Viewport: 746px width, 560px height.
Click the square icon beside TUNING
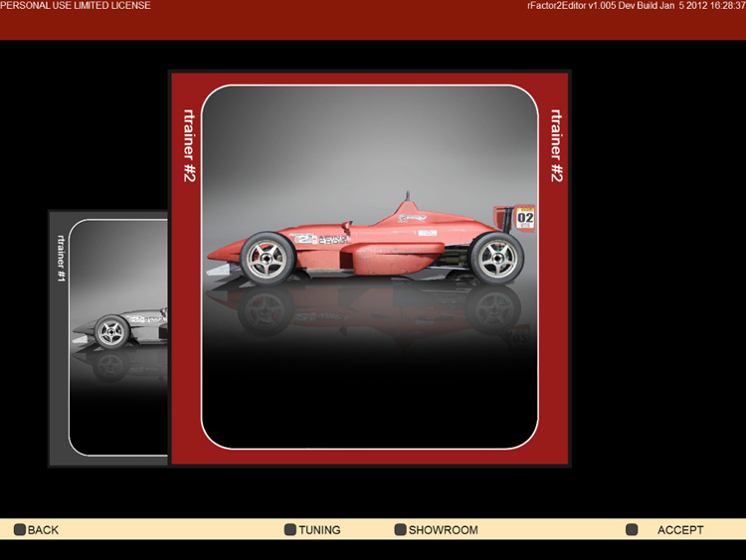tap(290, 530)
